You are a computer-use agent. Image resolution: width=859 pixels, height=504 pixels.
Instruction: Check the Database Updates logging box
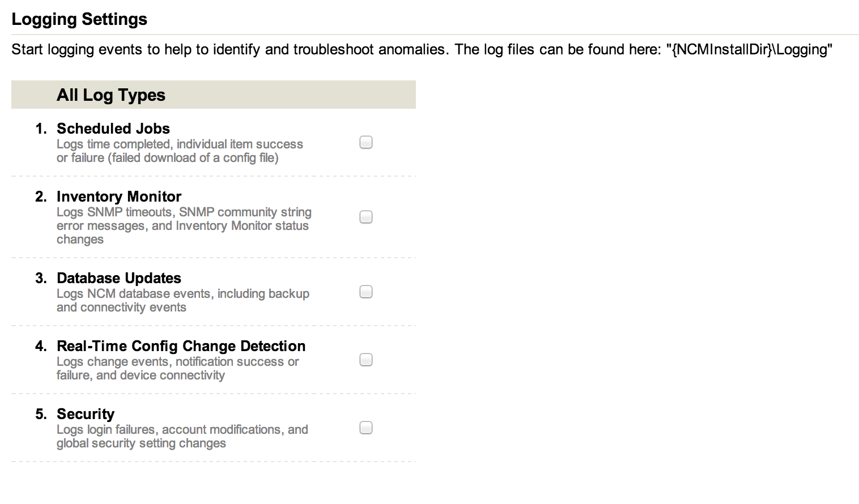(x=366, y=292)
